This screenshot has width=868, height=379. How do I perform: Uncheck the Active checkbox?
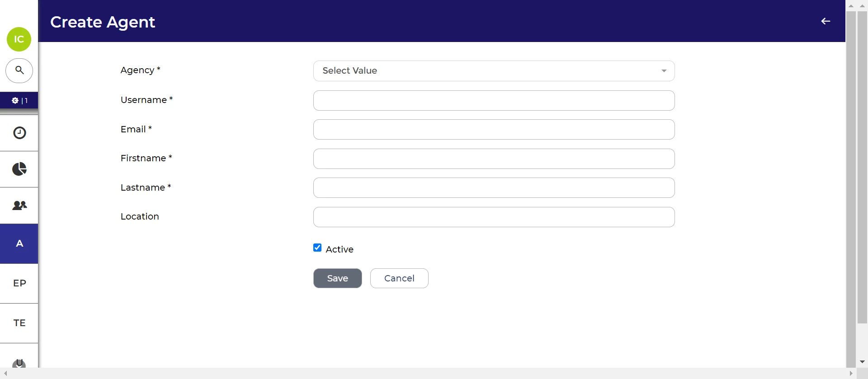(x=317, y=248)
